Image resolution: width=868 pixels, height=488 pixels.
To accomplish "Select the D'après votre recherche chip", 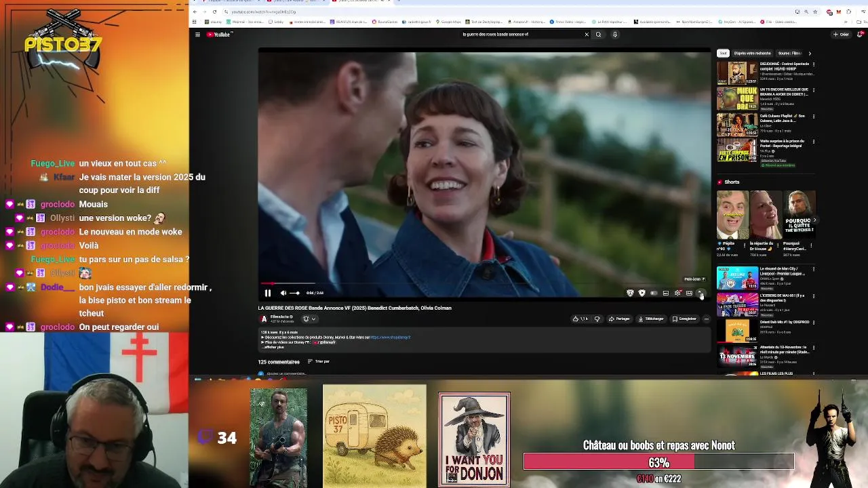I will pos(753,53).
